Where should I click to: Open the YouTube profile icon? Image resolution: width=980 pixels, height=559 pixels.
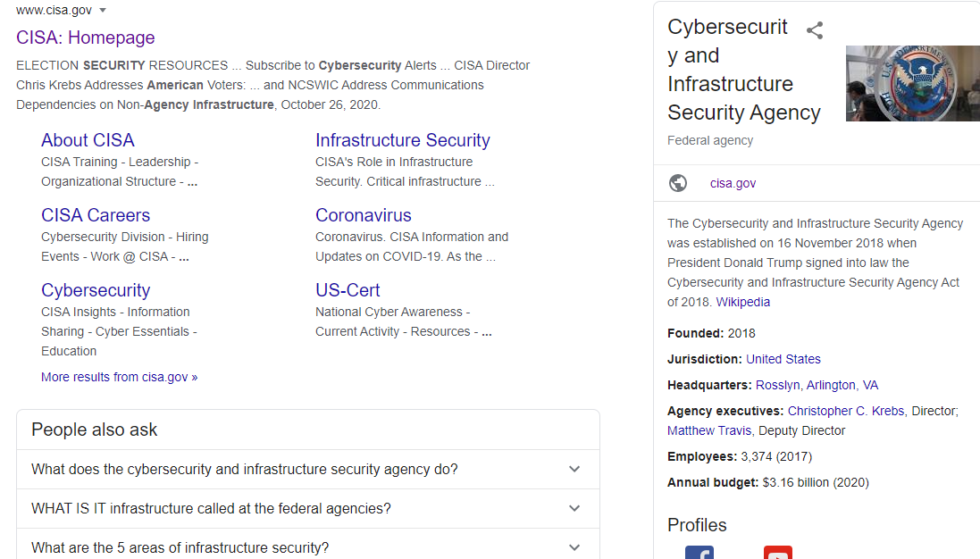[x=777, y=552]
